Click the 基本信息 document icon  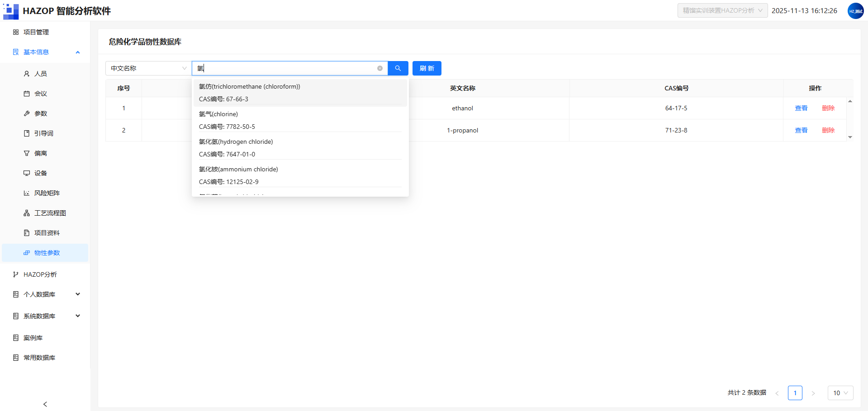(x=16, y=52)
